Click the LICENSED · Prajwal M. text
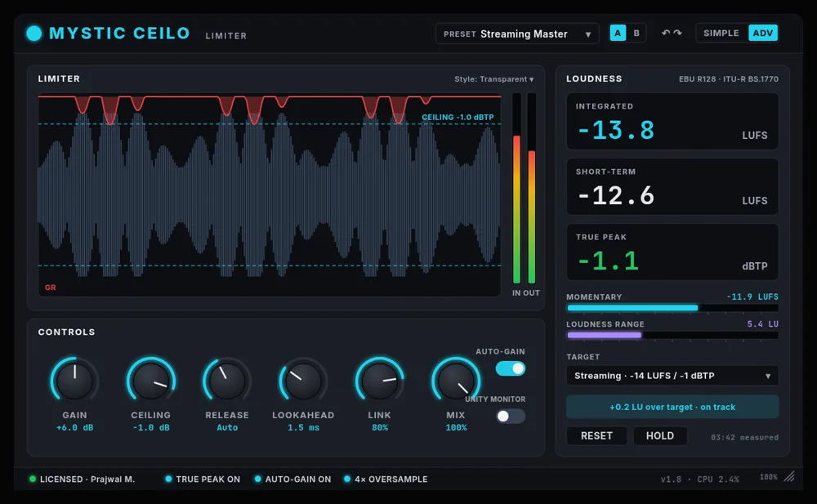Image resolution: width=817 pixels, height=504 pixels. coord(87,479)
